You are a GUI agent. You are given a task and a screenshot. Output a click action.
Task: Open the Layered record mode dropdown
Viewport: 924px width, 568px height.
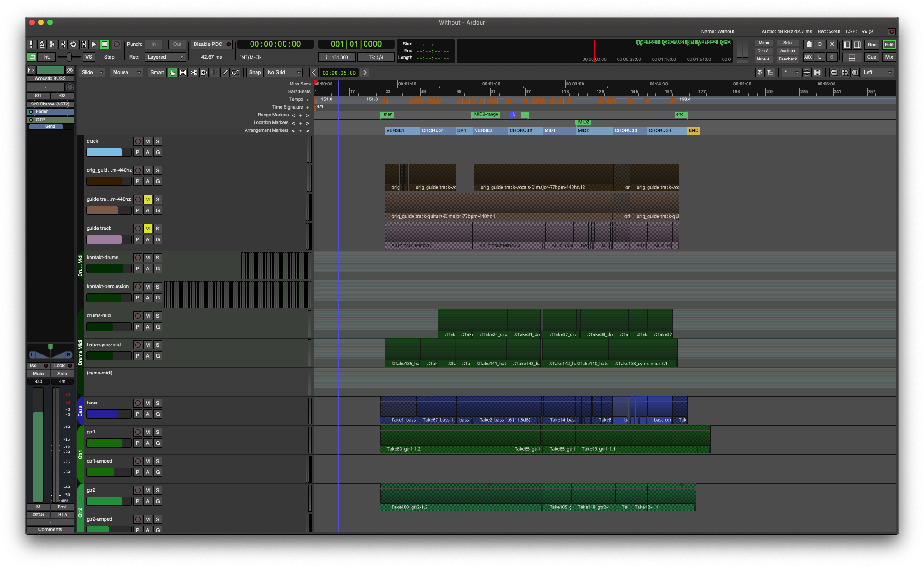click(165, 57)
